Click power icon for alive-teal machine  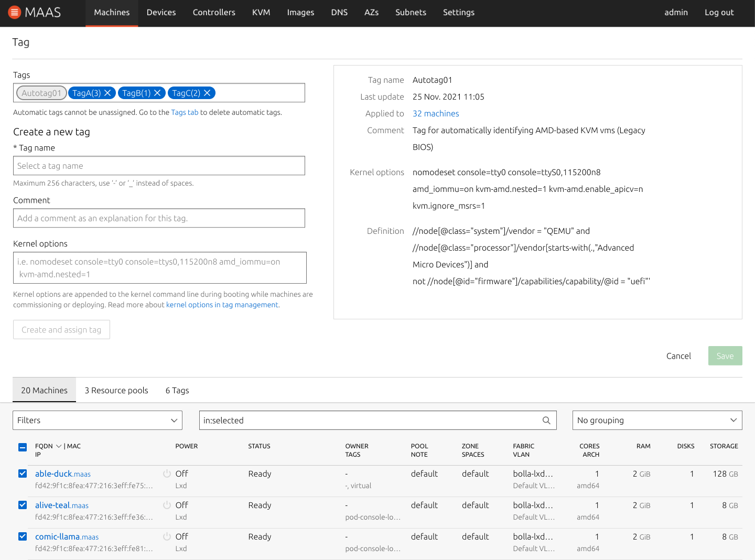(167, 505)
